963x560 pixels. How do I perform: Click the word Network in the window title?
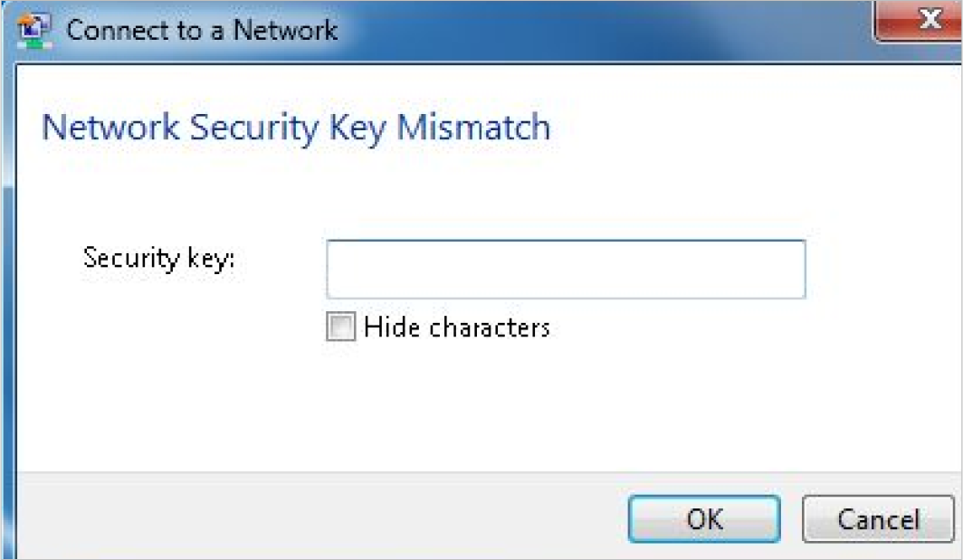tap(285, 30)
